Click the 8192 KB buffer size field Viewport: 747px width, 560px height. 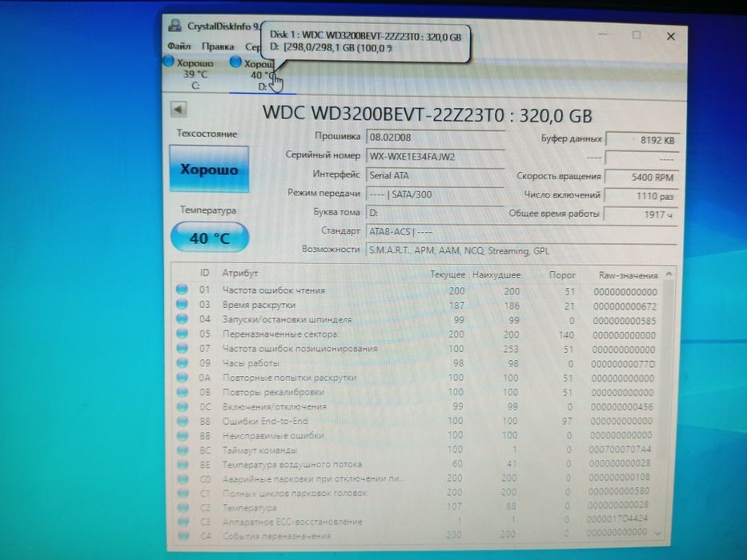(641, 140)
